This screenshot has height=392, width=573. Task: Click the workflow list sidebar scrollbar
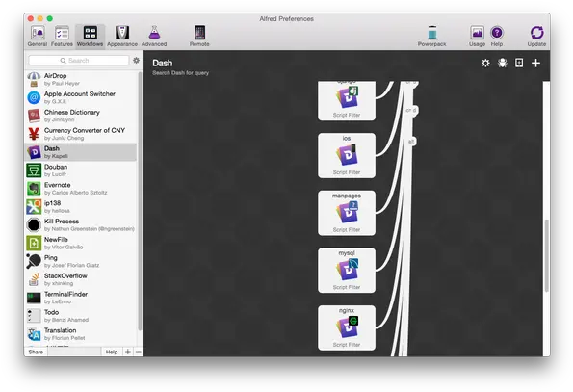coord(140,201)
